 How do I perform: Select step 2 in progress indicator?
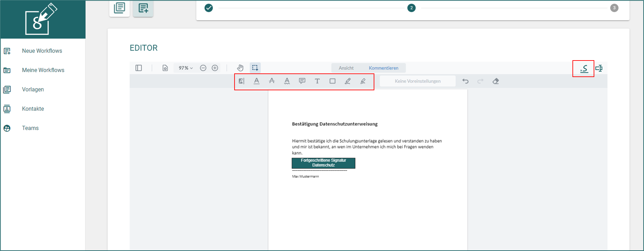pos(411,8)
